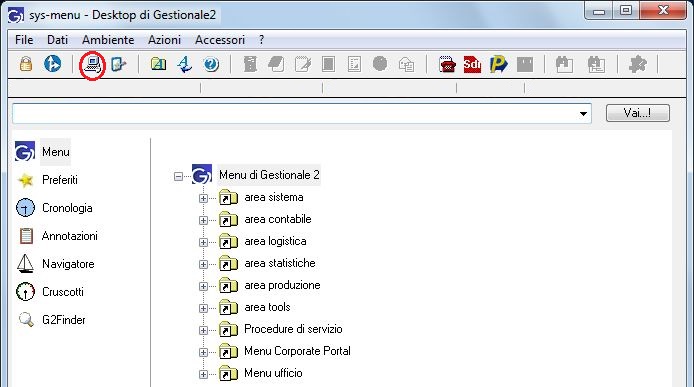
Task: Expand the area produzione node
Action: [203, 286]
